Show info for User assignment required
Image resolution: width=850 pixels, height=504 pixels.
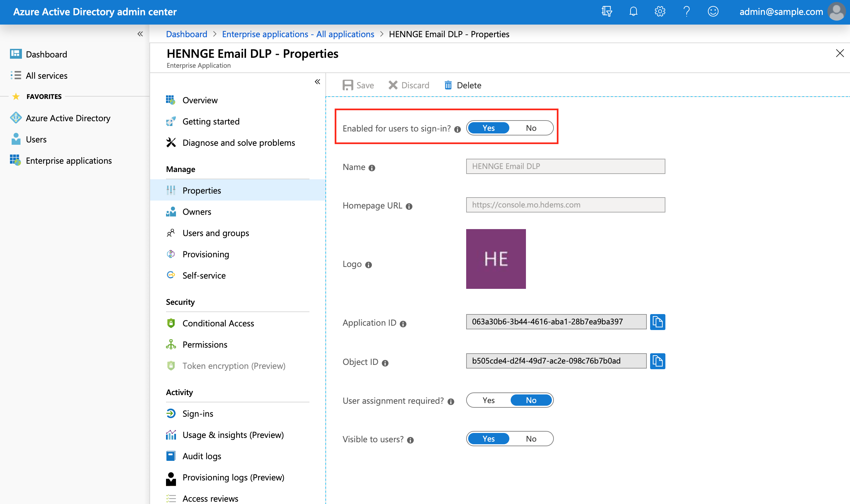(451, 402)
